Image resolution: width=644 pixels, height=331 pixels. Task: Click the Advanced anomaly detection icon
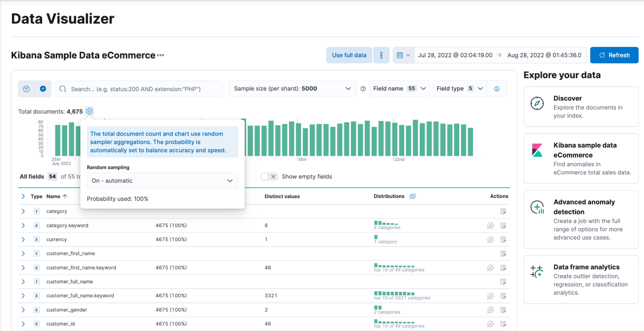[x=537, y=207]
